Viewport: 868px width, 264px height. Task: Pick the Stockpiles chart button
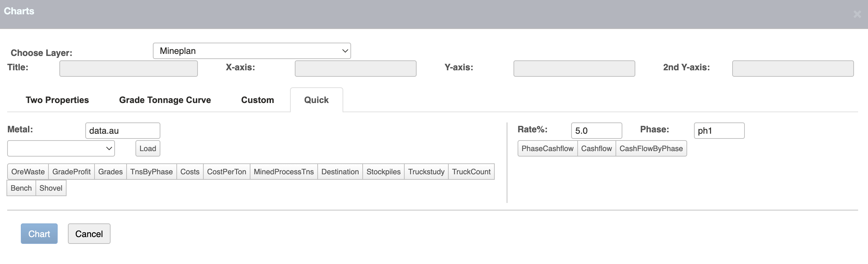[383, 172]
